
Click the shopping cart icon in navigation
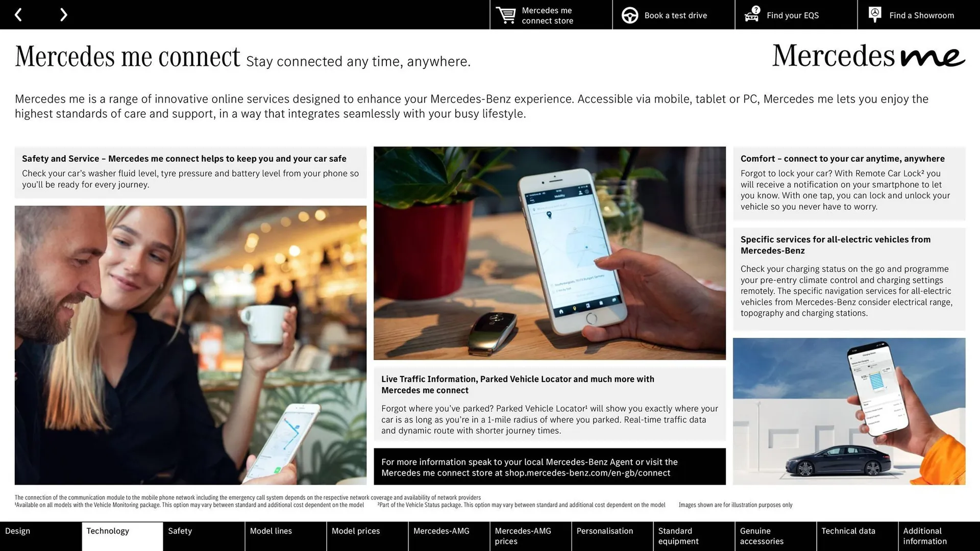[505, 15]
